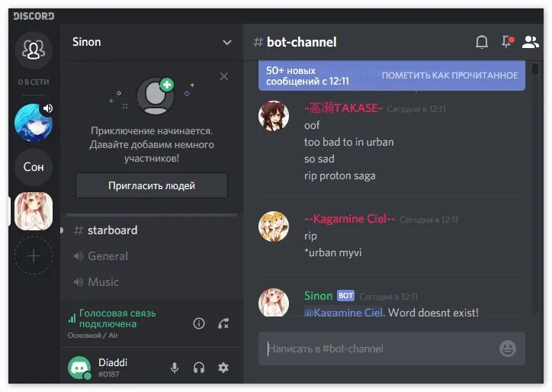Open user settings gear

[223, 368]
